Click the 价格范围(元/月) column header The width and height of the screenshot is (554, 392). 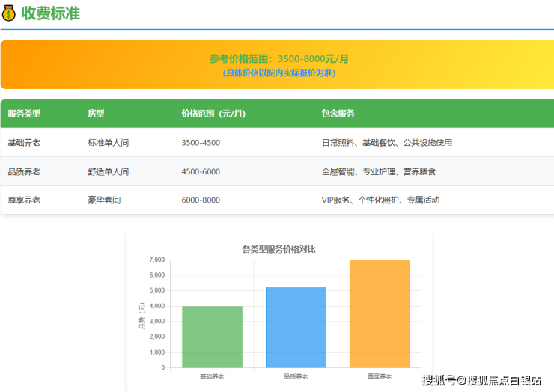213,114
